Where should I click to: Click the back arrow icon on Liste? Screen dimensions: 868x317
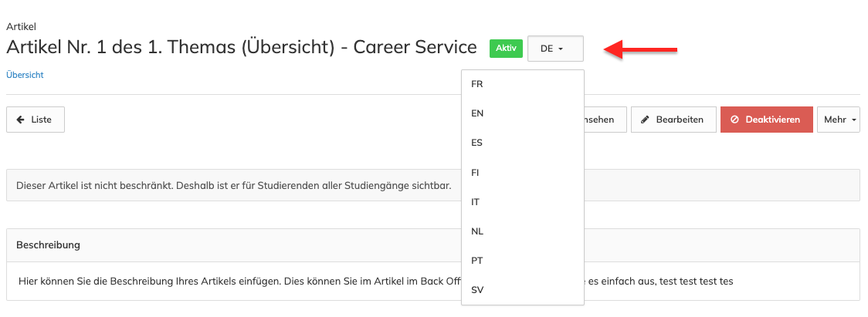[20, 120]
